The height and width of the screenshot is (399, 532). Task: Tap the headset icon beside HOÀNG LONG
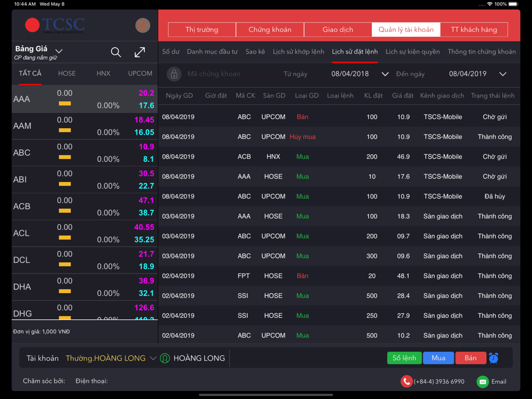[165, 359]
